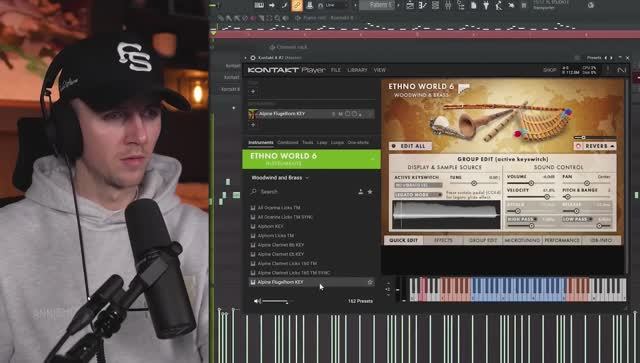Click the highlighted orange link tool in FL toolbar
The image size is (640, 363).
(x=297, y=5)
